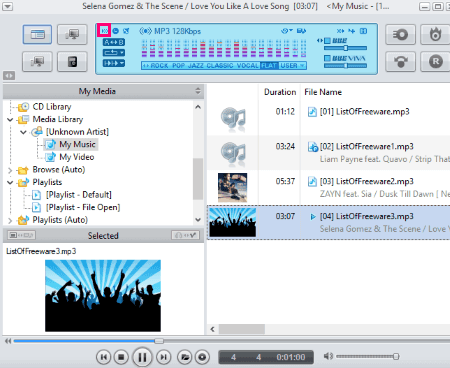Expand the Browse (Auto) folder
This screenshot has height=368, width=450.
click(10, 170)
